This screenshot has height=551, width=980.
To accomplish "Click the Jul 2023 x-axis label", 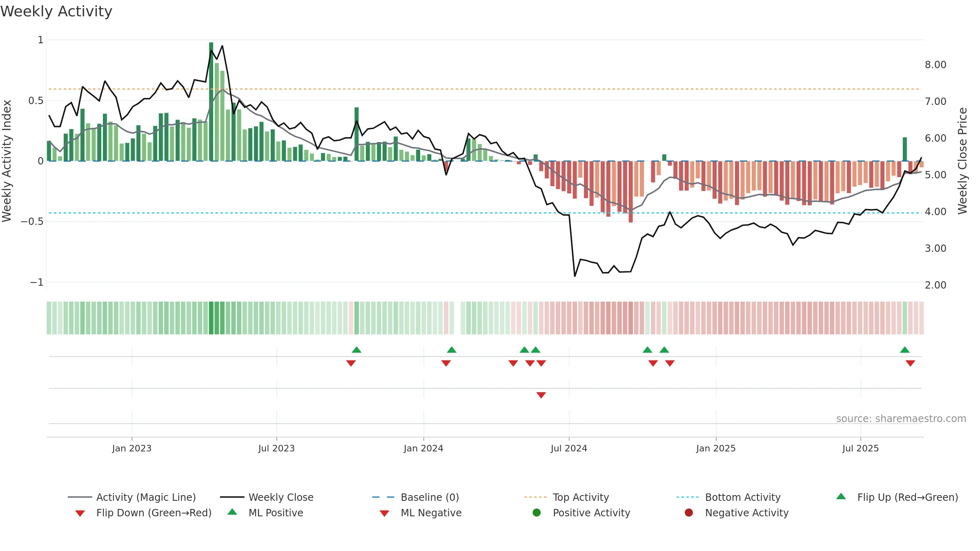I will tap(276, 448).
